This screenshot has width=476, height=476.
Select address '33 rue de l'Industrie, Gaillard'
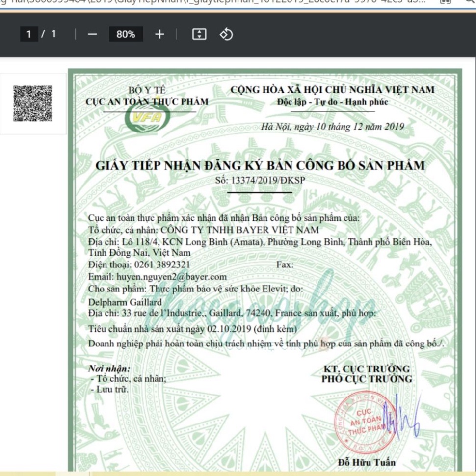182,313
